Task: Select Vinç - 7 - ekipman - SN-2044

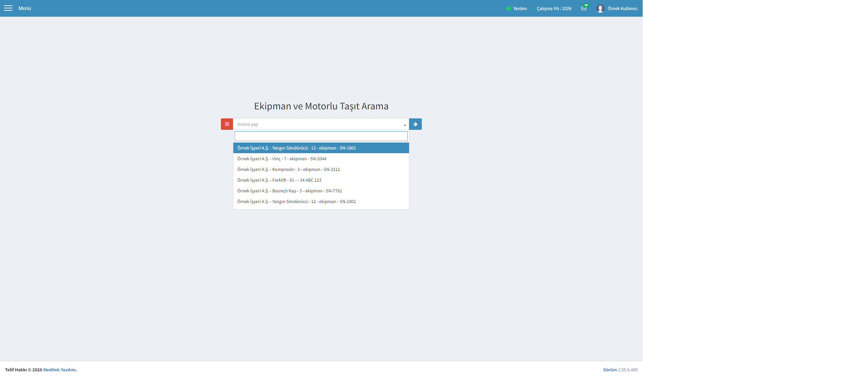Action: click(x=321, y=159)
